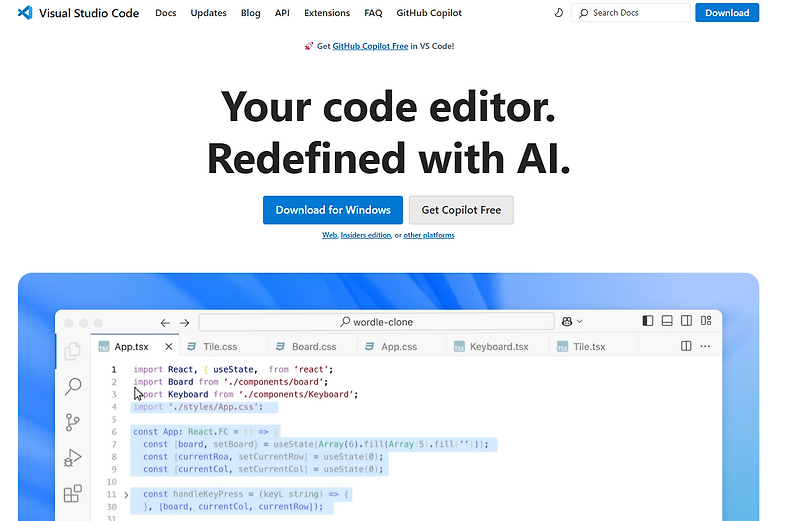Click the forward arrow in editor title bar
The image size is (800, 521).
(x=184, y=322)
